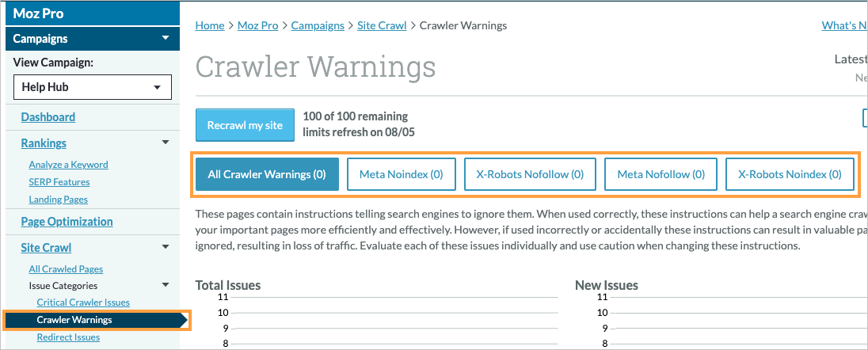Select the All Crawler Warnings tab

(267, 174)
